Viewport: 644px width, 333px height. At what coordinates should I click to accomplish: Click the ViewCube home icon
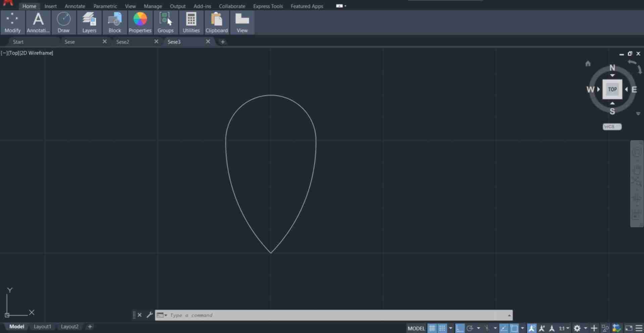click(588, 63)
